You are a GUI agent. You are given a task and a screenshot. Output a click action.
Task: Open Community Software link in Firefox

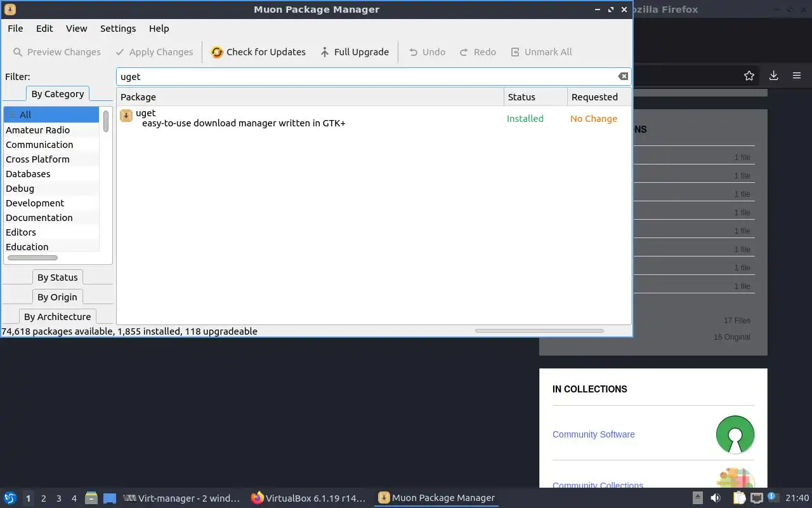coord(593,434)
